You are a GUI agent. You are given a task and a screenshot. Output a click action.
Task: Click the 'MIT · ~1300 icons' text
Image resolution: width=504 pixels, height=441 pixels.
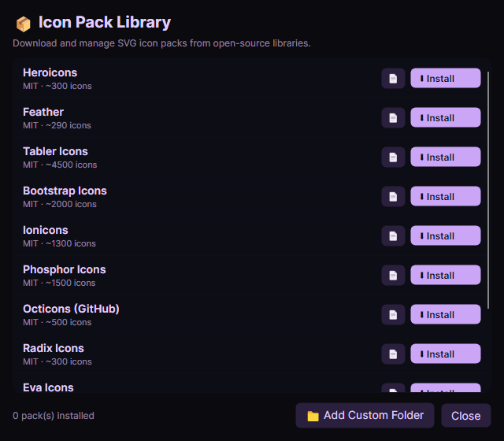click(59, 243)
